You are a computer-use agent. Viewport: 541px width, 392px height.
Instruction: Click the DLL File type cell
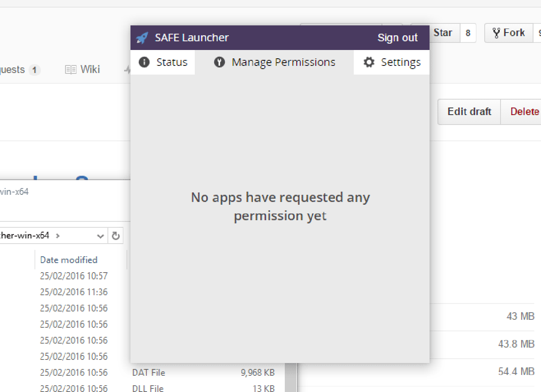(x=148, y=388)
